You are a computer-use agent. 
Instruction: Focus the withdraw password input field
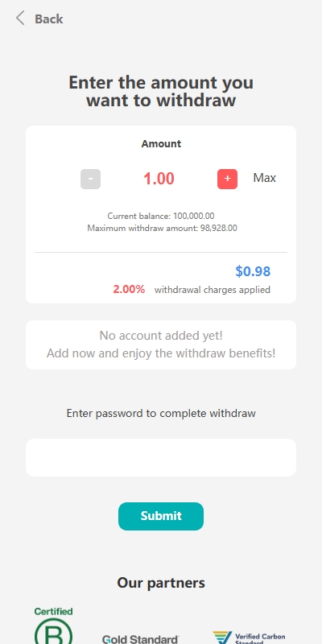(x=161, y=457)
